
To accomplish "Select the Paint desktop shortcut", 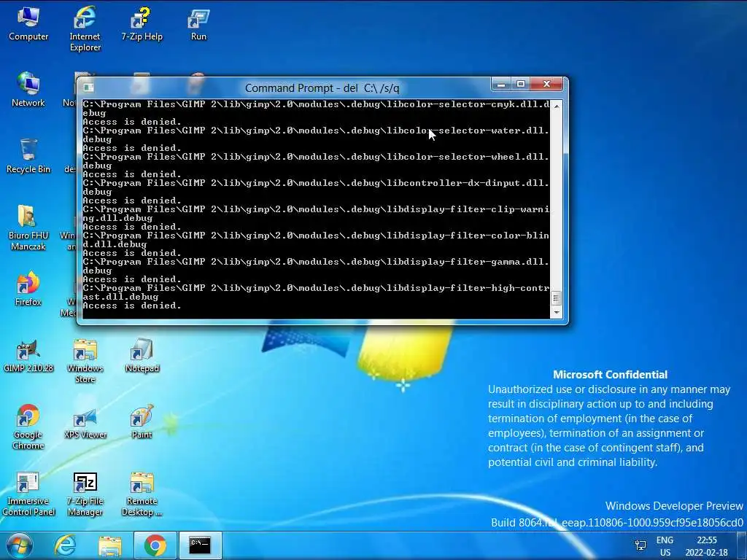I will 142,422.
